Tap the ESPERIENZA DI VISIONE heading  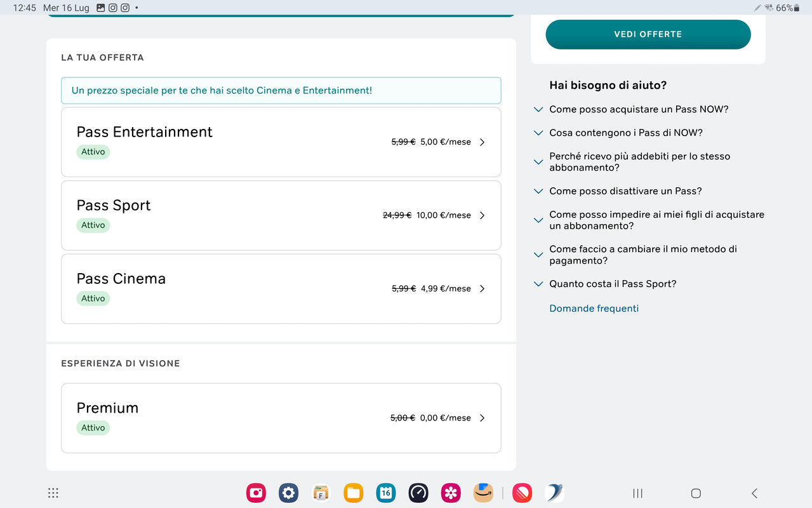tap(121, 363)
